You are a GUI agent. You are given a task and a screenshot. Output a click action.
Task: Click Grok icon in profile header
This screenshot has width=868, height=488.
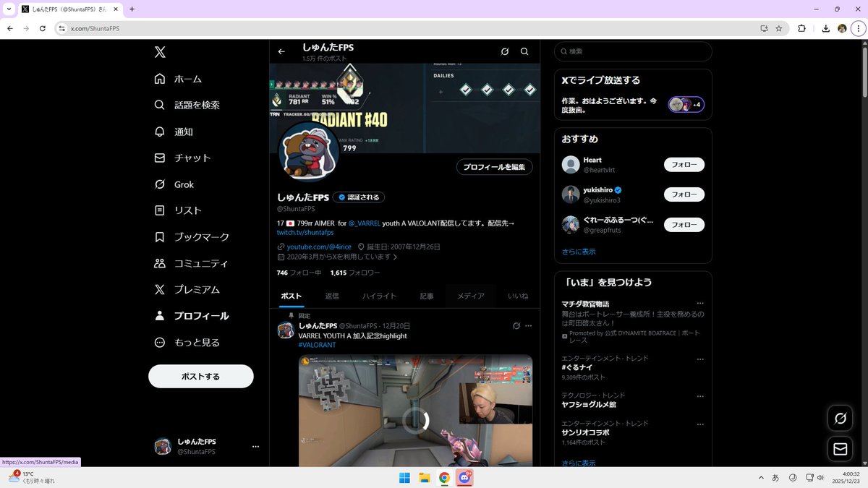coord(505,51)
